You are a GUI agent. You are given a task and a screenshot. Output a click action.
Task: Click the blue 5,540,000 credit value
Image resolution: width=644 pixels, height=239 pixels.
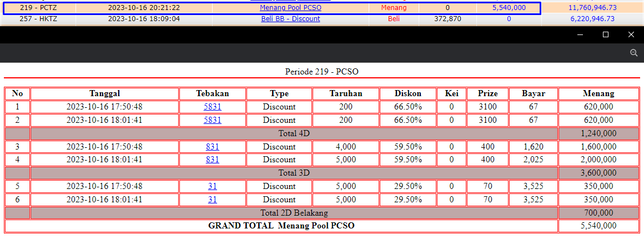[x=509, y=8]
